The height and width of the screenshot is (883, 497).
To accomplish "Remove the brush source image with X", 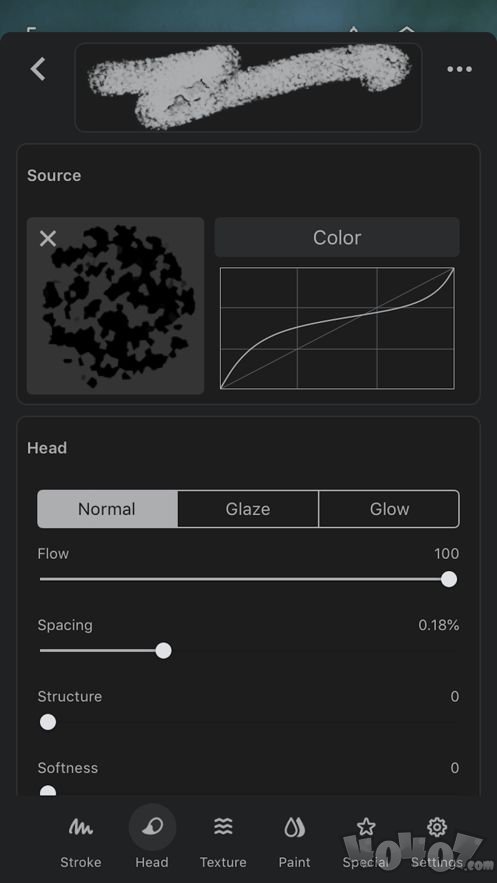I will (x=48, y=239).
